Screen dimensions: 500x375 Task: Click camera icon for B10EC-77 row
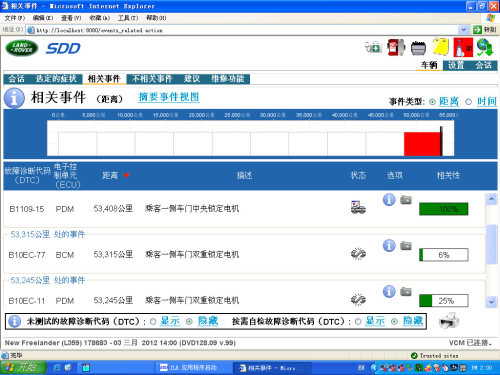pos(406,246)
